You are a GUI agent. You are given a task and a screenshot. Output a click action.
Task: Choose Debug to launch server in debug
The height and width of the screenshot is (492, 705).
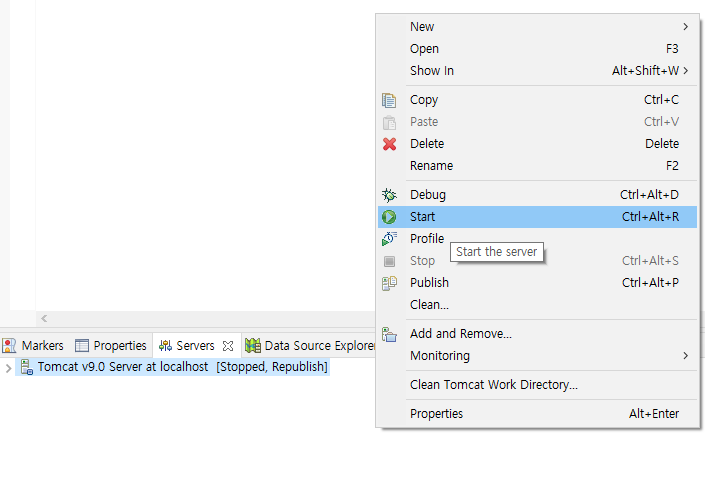point(537,195)
